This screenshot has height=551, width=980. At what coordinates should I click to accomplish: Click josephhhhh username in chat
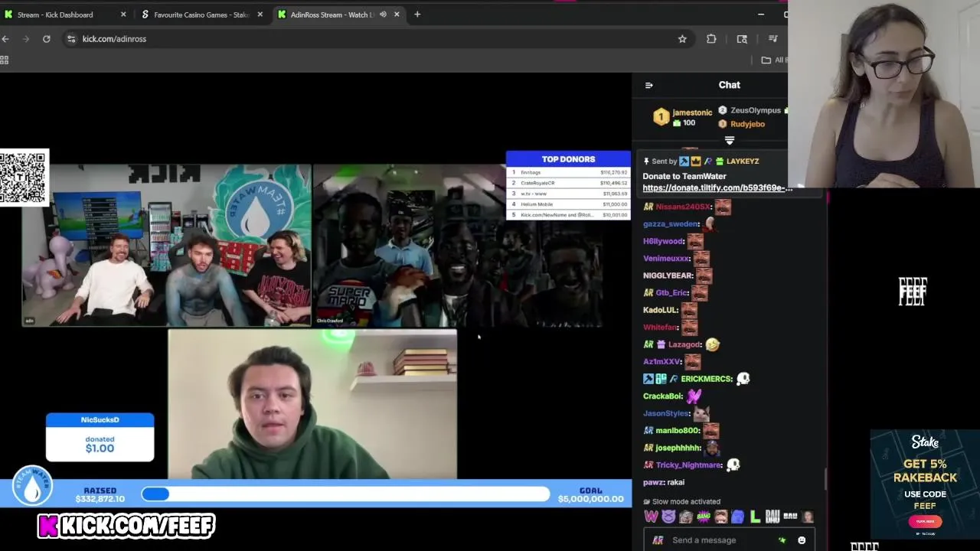click(678, 448)
